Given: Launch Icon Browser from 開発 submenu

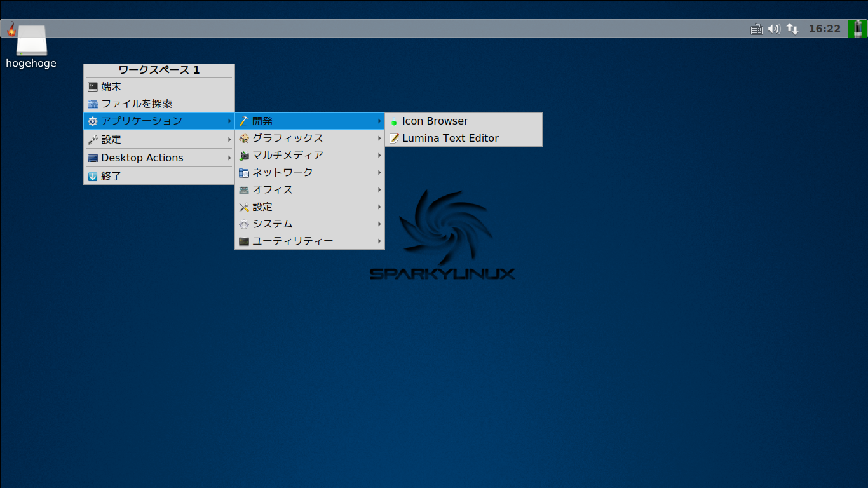Looking at the screenshot, I should [x=463, y=121].
